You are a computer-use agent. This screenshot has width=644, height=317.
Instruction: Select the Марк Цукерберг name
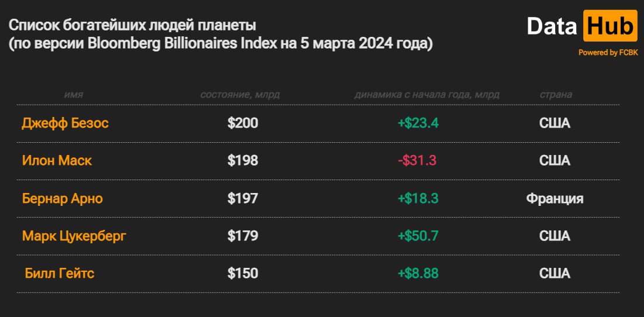coord(74,236)
